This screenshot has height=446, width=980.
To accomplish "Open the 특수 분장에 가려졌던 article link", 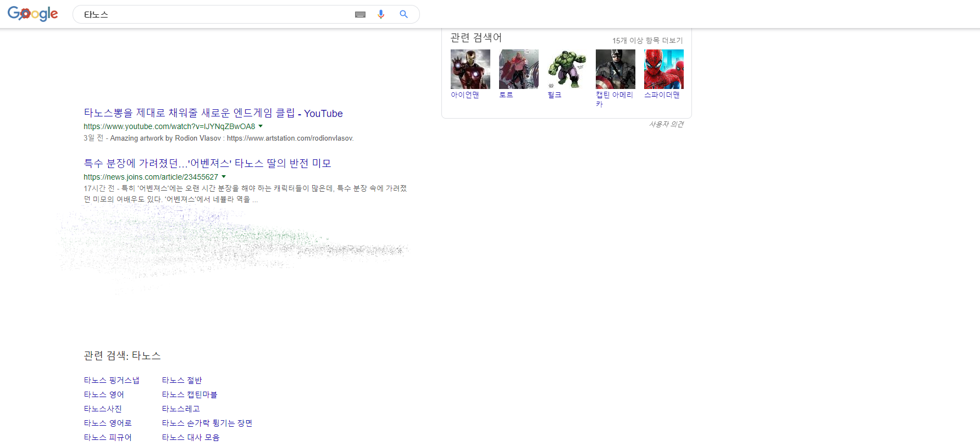I will (207, 163).
